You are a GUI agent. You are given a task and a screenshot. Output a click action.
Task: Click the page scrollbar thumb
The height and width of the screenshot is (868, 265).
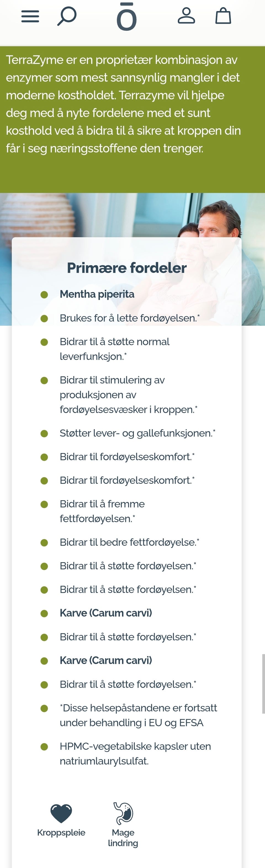tap(263, 684)
